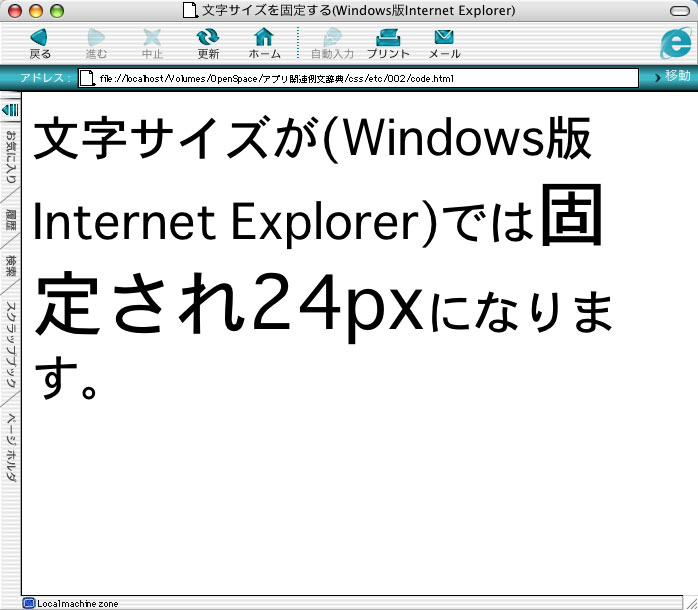Click the Internet Explorer e logo
Viewport: 698px width, 610px height.
(x=676, y=43)
